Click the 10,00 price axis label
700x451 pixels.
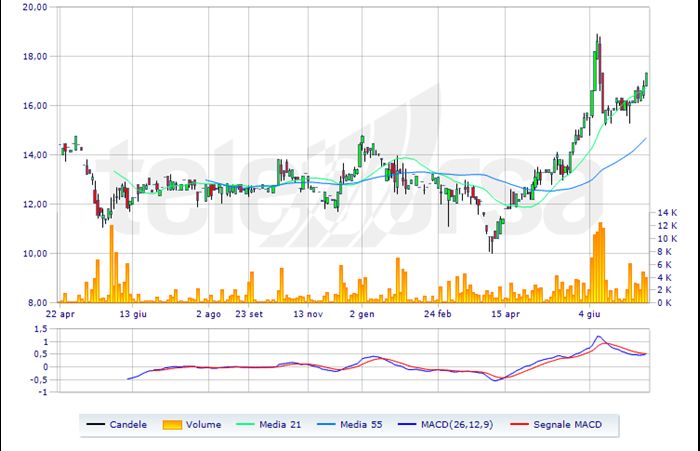[35, 253]
